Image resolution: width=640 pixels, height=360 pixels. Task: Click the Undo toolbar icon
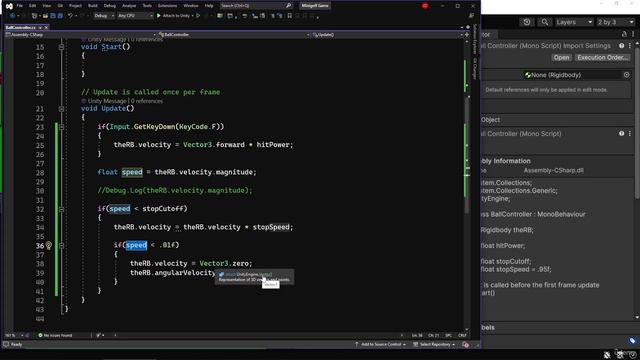click(70, 16)
